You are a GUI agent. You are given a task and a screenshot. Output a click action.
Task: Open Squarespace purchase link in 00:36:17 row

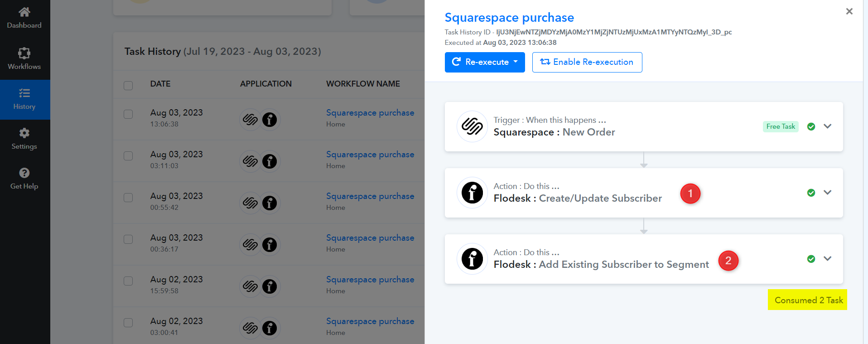[370, 238]
